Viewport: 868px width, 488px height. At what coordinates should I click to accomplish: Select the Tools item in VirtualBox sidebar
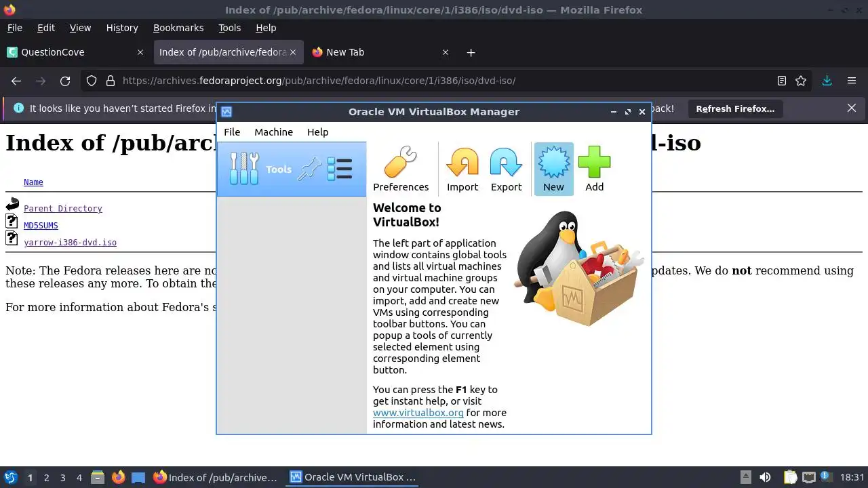click(x=292, y=169)
